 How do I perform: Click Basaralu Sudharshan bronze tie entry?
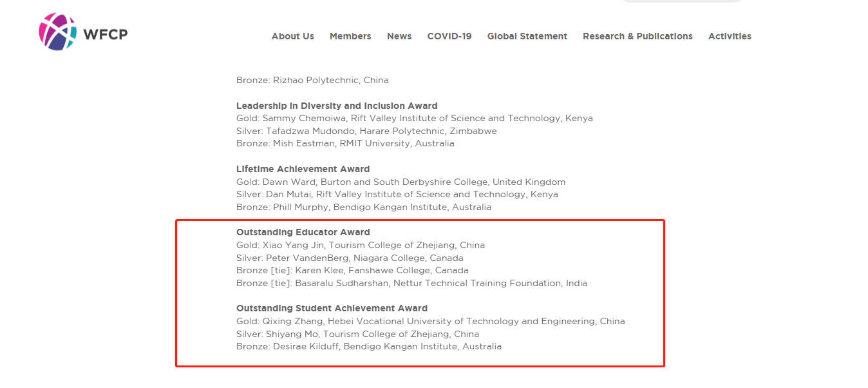(411, 283)
